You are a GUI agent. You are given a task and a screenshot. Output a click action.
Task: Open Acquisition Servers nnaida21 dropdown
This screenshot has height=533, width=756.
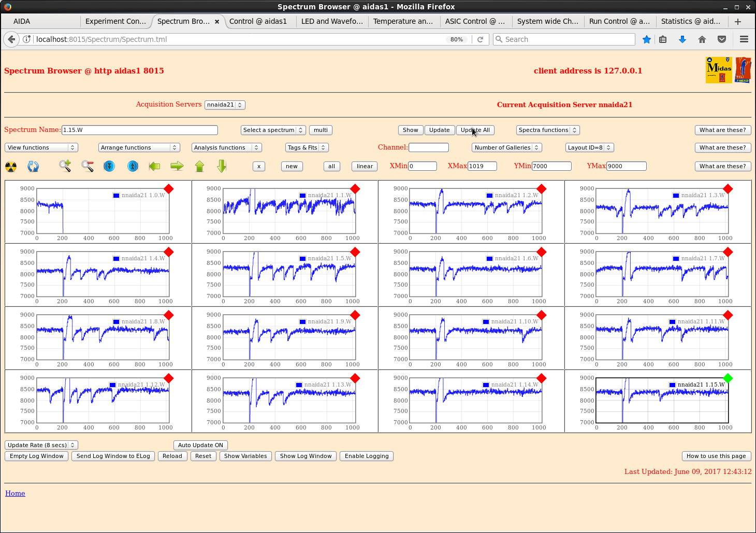(x=225, y=105)
